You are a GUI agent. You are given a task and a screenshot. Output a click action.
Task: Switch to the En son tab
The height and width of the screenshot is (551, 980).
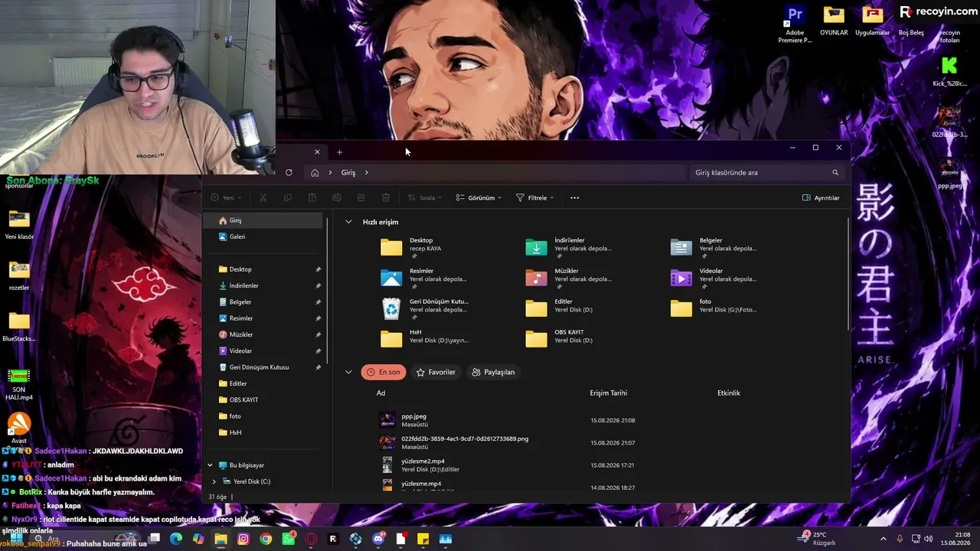(x=384, y=372)
